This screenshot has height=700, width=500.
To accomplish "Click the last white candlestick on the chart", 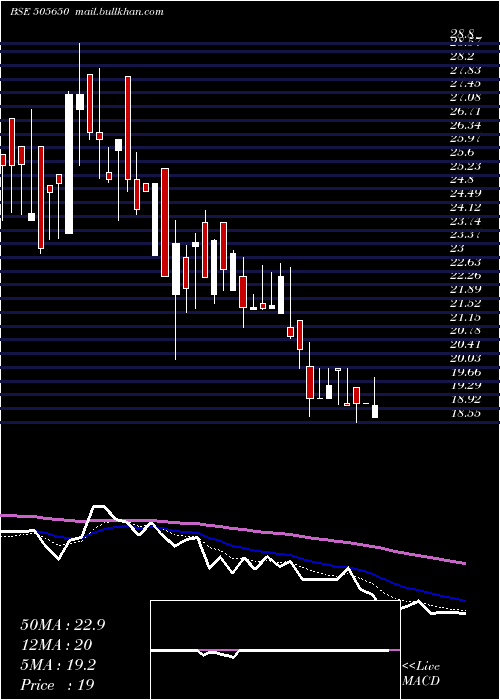I will 375,411.
